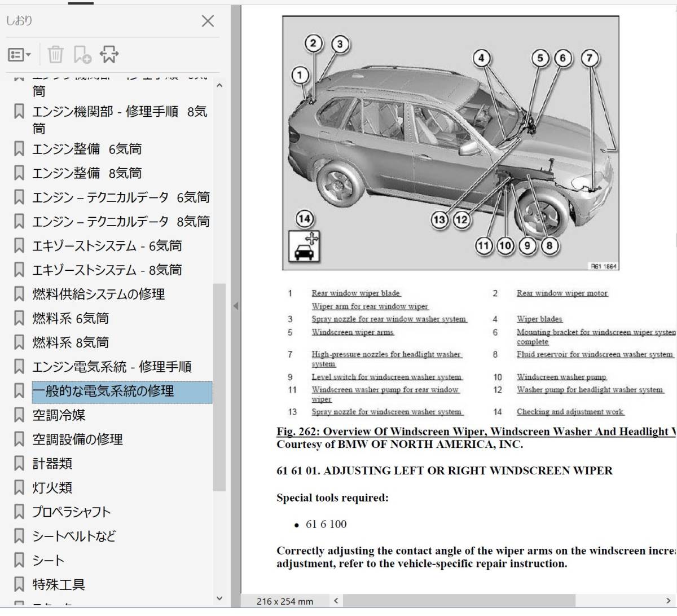Screen dimensions: 677x616
Task: Follow link Windscreen washer pump
Action: [562, 377]
